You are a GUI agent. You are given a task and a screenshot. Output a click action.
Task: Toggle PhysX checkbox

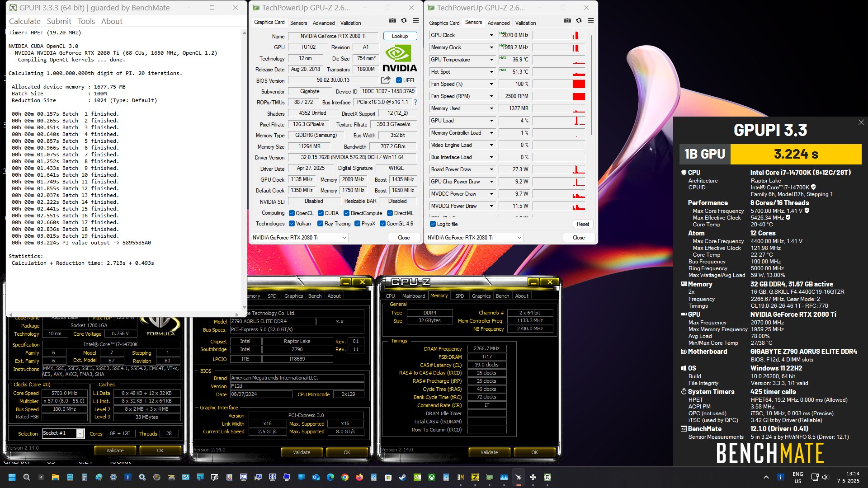tap(357, 224)
